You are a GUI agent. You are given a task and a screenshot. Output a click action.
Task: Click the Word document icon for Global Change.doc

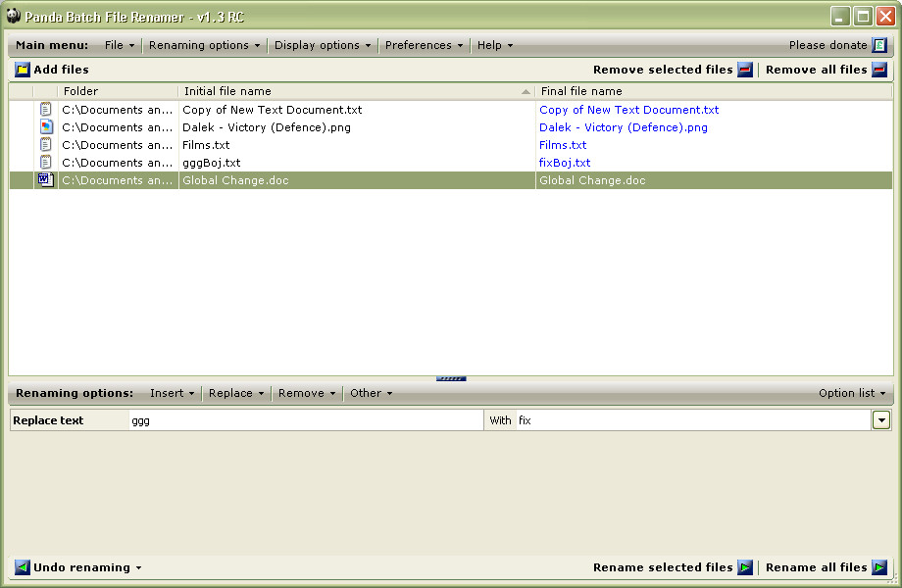coord(45,180)
